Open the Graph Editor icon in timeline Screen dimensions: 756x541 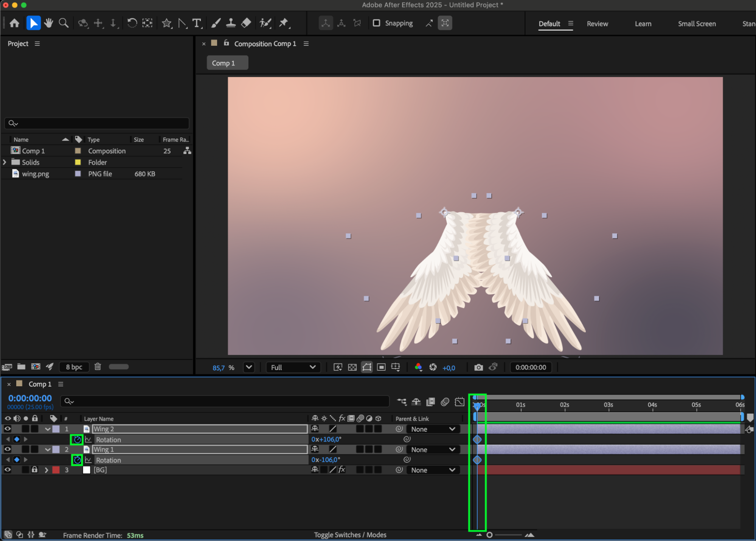point(459,402)
